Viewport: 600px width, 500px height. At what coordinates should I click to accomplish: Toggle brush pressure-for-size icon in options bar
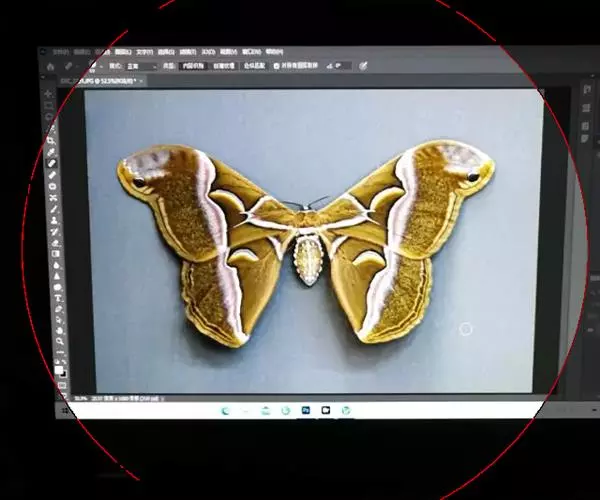point(363,66)
